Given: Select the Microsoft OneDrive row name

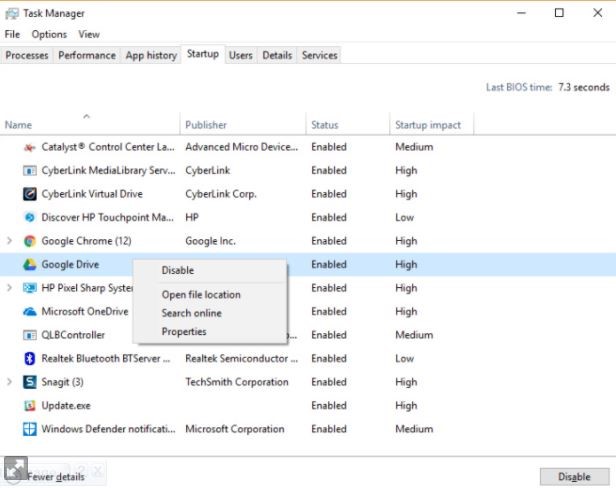Looking at the screenshot, I should (x=85, y=312).
